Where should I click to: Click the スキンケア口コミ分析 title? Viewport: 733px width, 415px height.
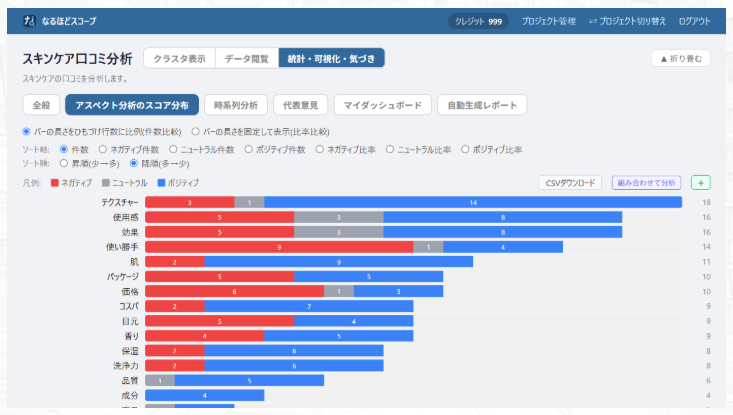[x=78, y=59]
